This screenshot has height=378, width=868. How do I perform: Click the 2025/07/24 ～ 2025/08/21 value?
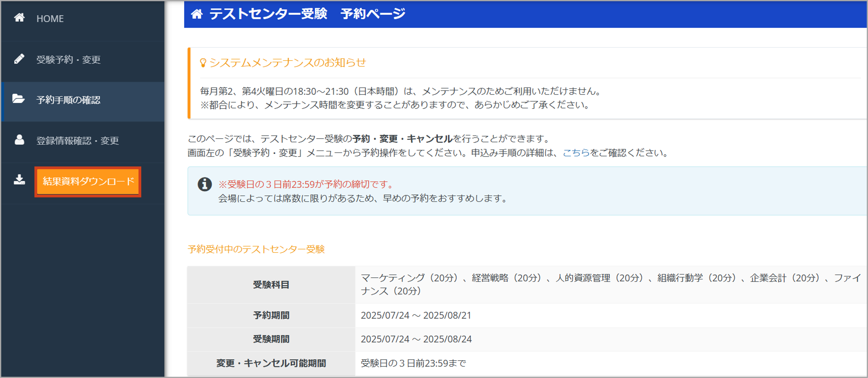click(x=416, y=316)
